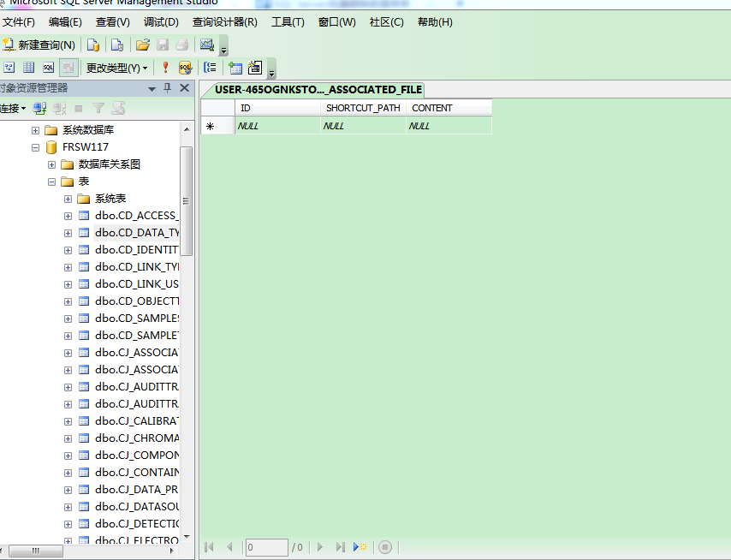
Task: Click the NULL cell under SHORTCUT_PATH
Action: [x=363, y=126]
